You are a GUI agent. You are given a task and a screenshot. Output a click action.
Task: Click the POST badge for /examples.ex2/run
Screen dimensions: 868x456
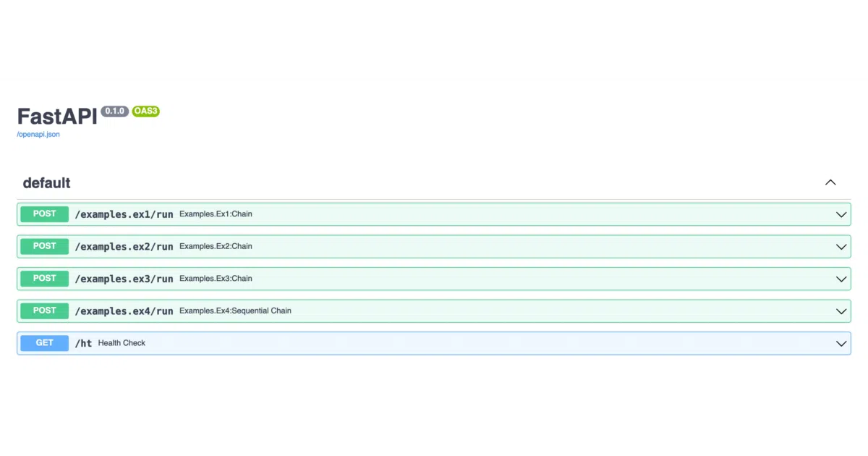pyautogui.click(x=44, y=246)
